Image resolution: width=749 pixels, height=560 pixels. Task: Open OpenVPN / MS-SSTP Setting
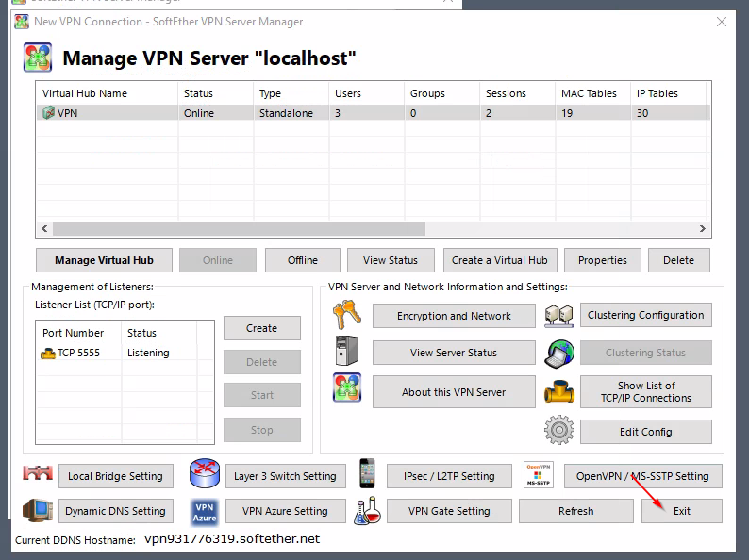[x=643, y=476]
